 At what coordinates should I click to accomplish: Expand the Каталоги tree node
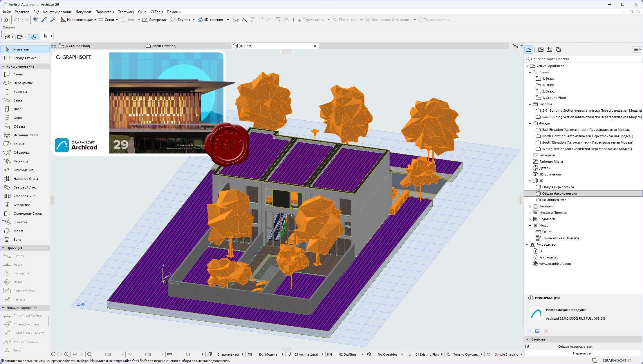(x=530, y=207)
